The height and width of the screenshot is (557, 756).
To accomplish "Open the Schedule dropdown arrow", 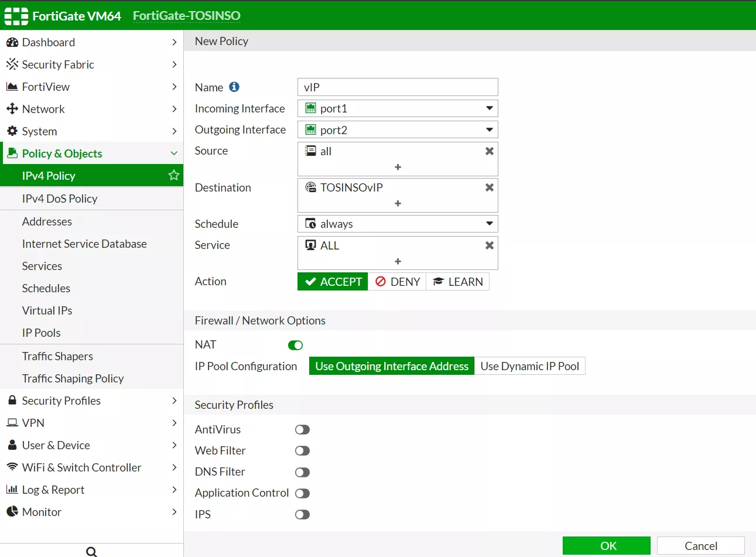I will click(x=490, y=224).
